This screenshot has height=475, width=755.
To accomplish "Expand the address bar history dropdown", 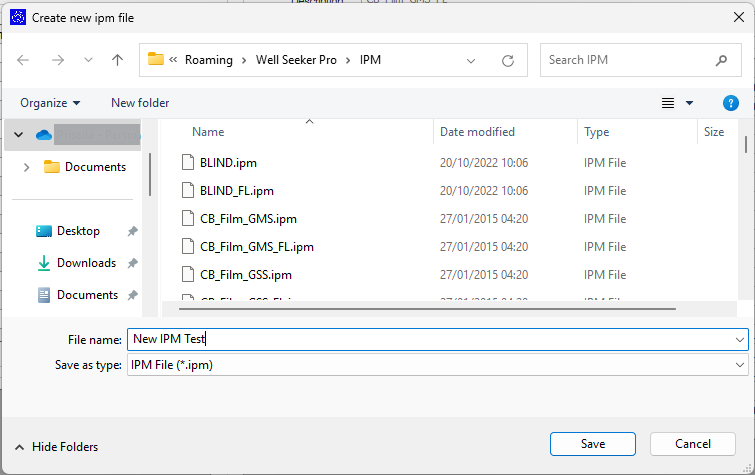I will [x=471, y=61].
